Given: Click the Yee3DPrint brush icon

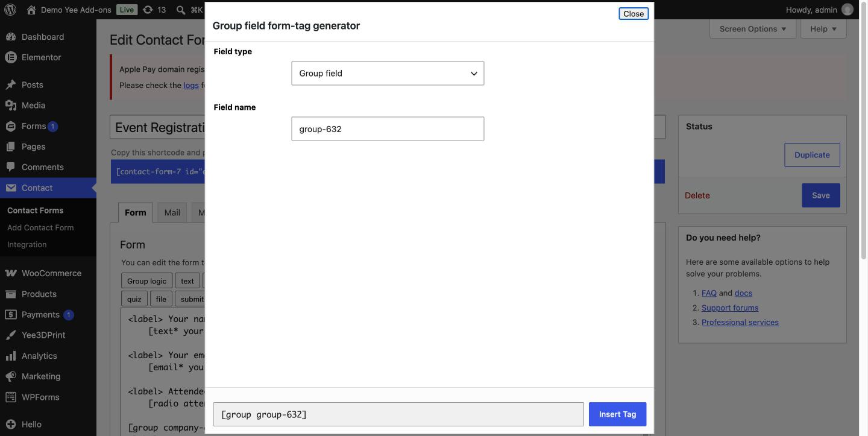Looking at the screenshot, I should coord(10,335).
